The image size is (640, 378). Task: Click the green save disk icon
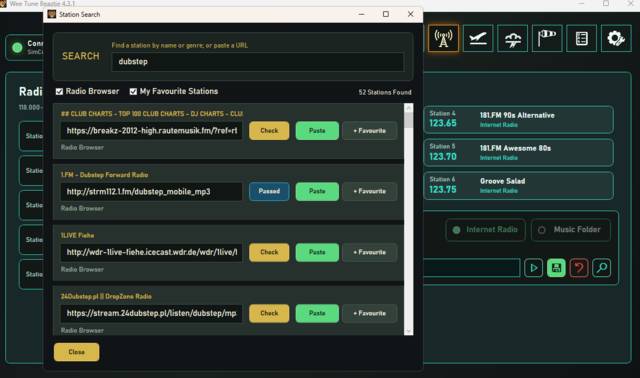pos(556,268)
